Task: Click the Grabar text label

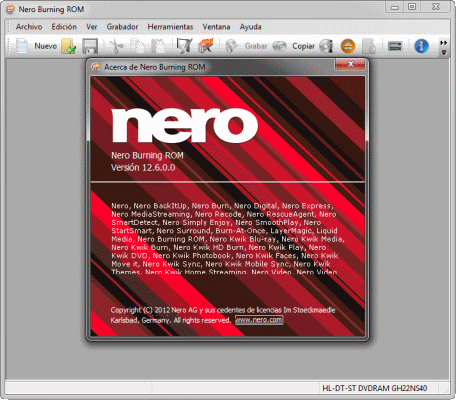Action: pyautogui.click(x=256, y=46)
